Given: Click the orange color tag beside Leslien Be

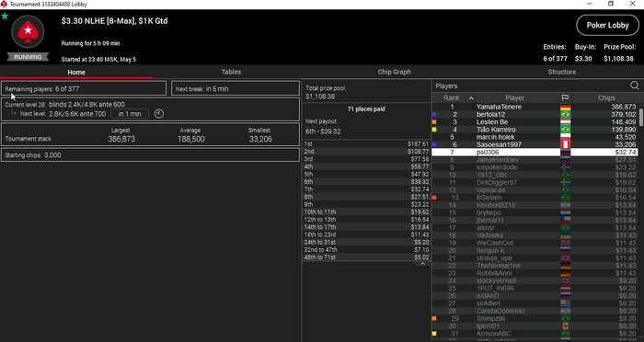Looking at the screenshot, I should [434, 122].
